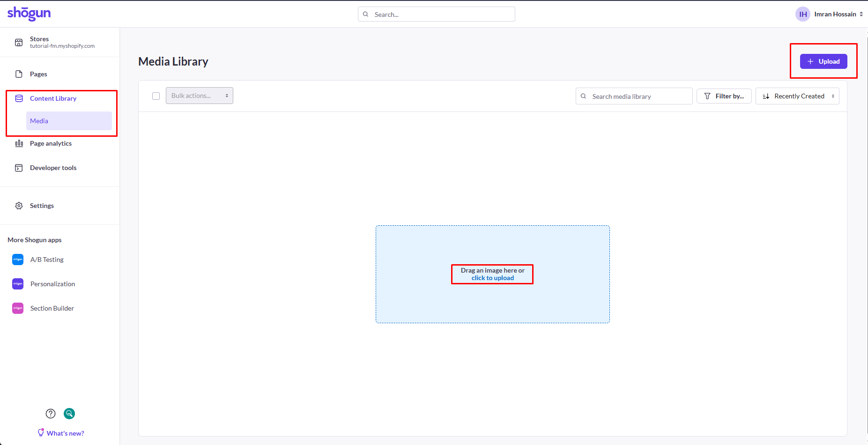
Task: Open the A/B Testing label
Action: 47,260
